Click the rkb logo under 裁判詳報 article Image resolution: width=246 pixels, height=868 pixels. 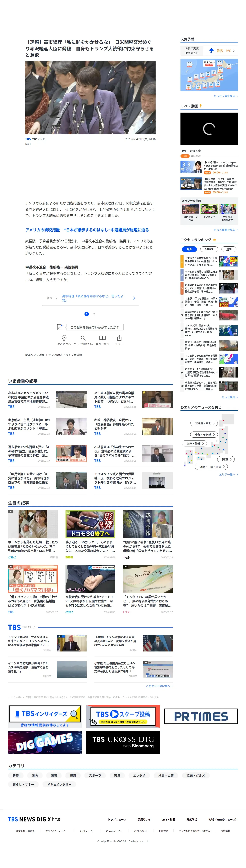coord(126,557)
